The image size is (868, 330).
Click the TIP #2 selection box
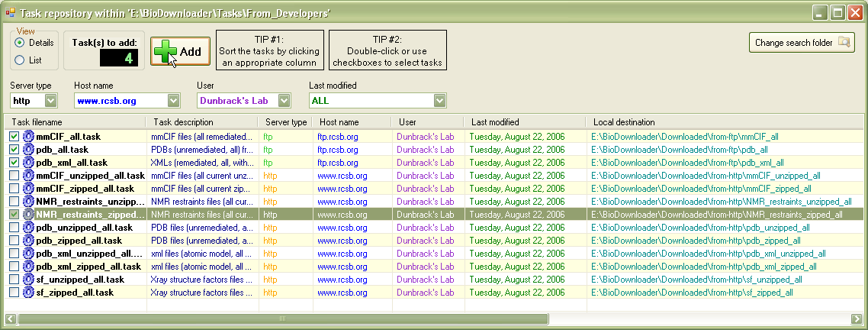pos(387,50)
